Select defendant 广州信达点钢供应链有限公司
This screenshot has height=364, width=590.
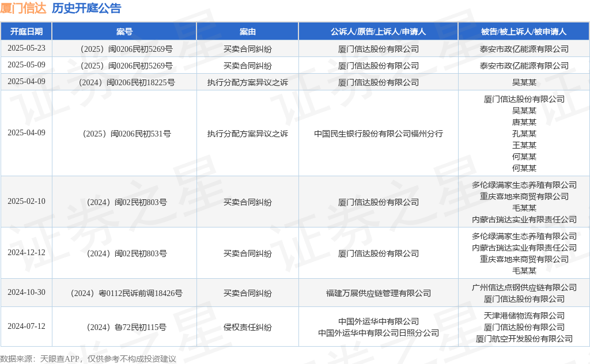point(524,287)
